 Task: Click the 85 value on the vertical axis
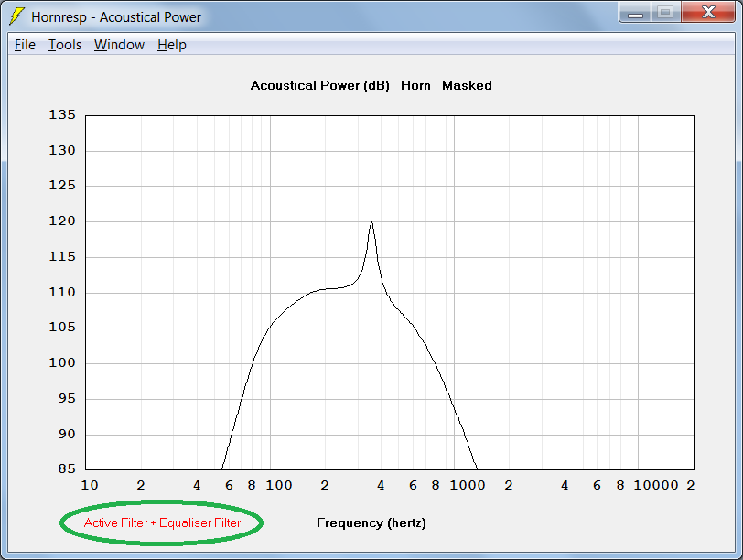(x=67, y=468)
